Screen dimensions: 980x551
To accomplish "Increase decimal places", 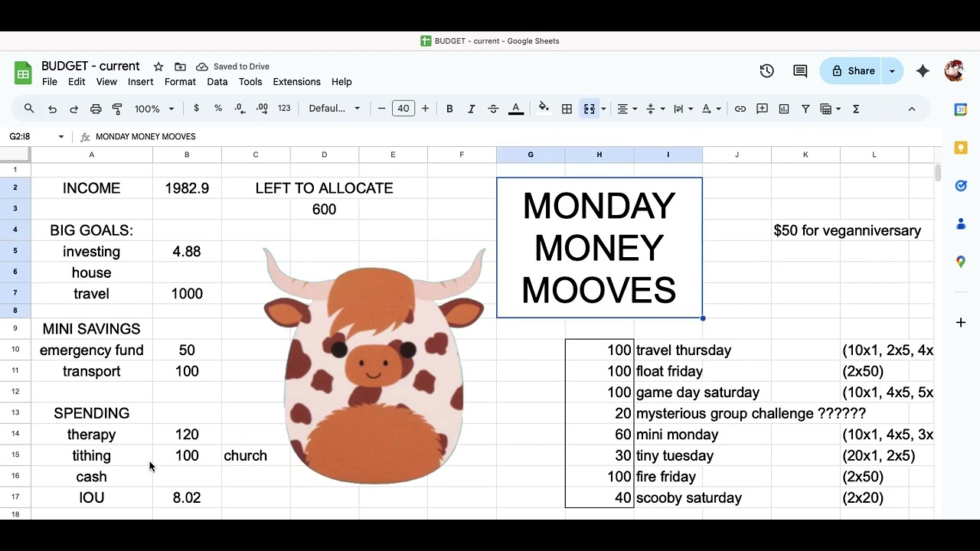I will (x=262, y=109).
